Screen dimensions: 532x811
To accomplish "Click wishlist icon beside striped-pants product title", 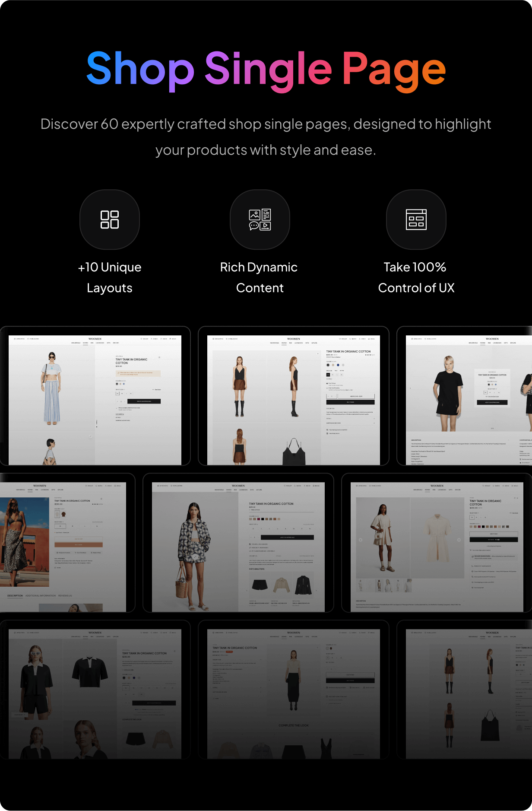I will point(159,357).
